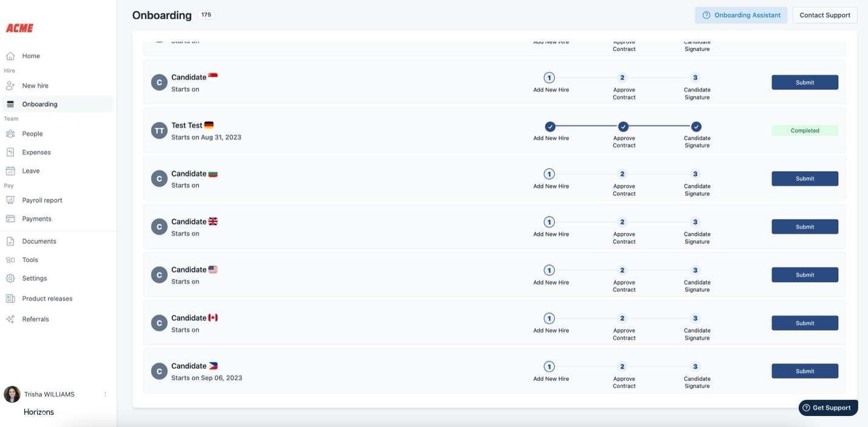This screenshot has height=427, width=868.
Task: Click the Home icon in sidebar
Action: click(10, 56)
